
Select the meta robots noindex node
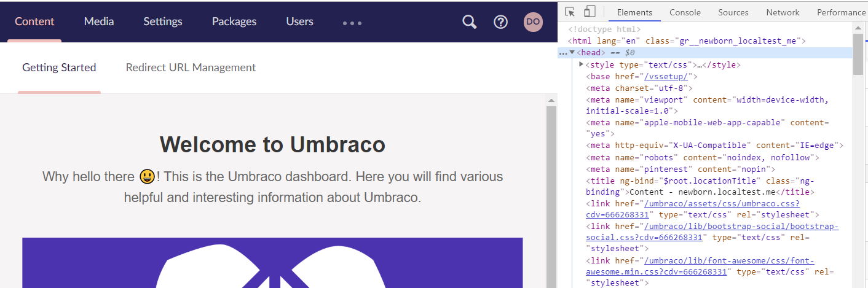pos(694,157)
